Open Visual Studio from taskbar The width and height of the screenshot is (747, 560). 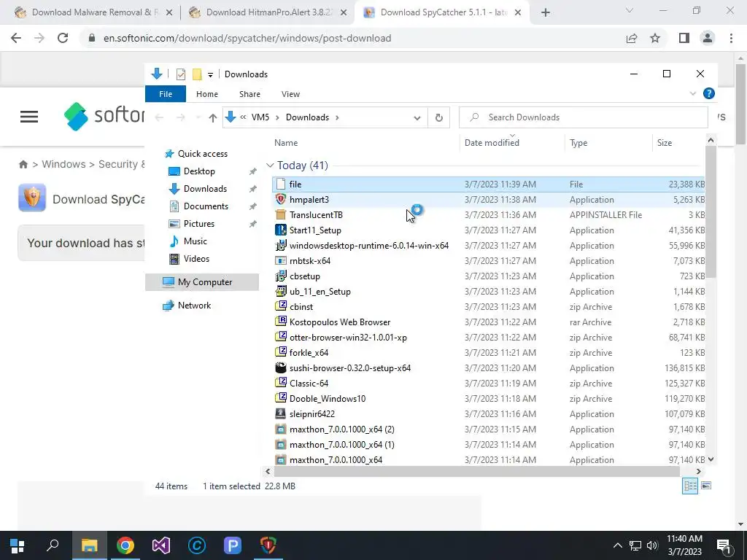click(161, 545)
